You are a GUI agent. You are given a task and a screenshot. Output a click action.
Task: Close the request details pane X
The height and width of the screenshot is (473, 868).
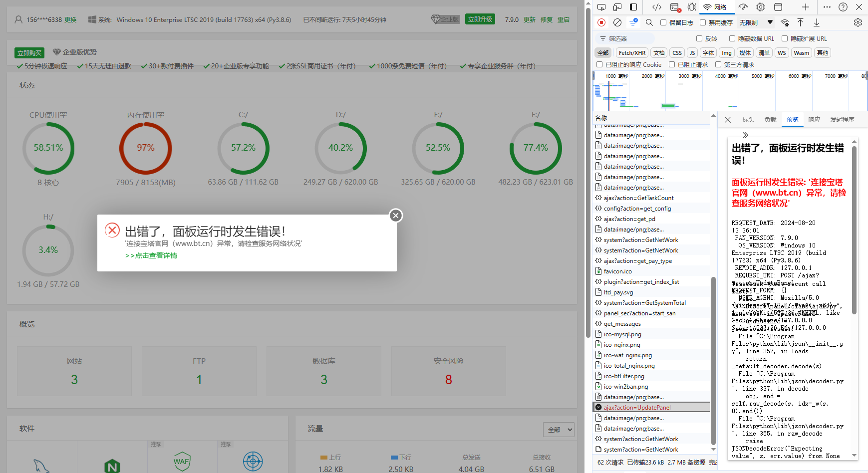click(x=728, y=120)
